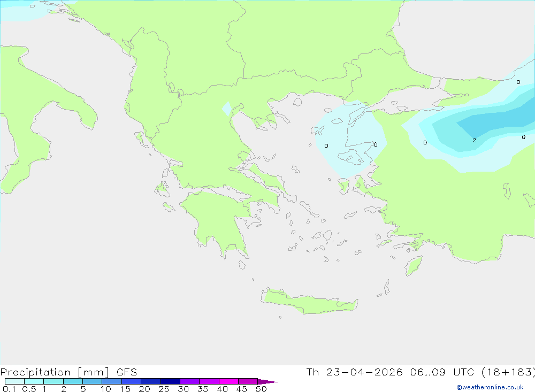
Task: Click the 'GFS' model label
Action: click(127, 372)
